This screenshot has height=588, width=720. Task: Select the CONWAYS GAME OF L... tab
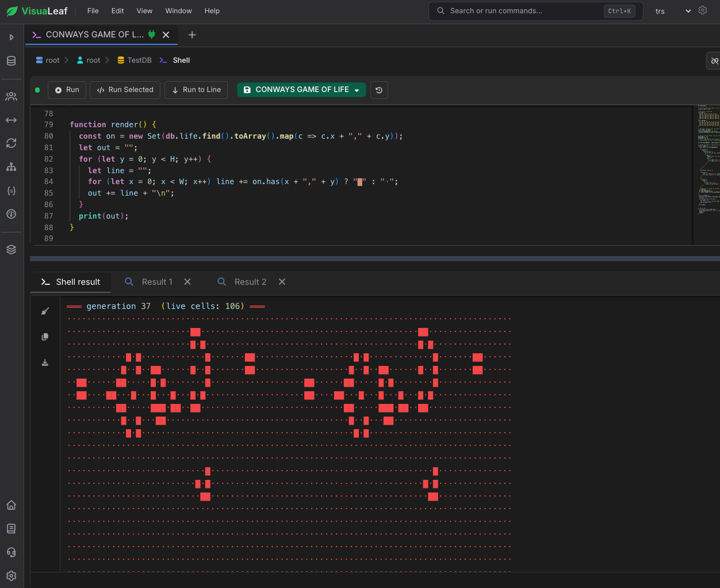[x=94, y=35]
